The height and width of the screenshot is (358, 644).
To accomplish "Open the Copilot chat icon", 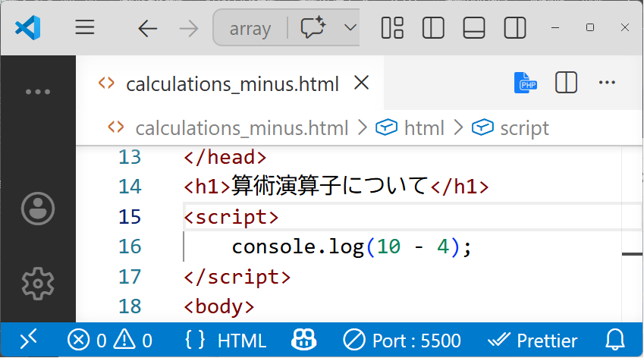I will (x=313, y=28).
